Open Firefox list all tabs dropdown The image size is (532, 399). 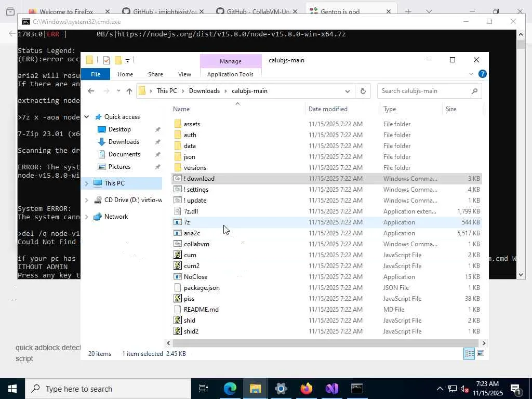pyautogui.click(x=429, y=11)
